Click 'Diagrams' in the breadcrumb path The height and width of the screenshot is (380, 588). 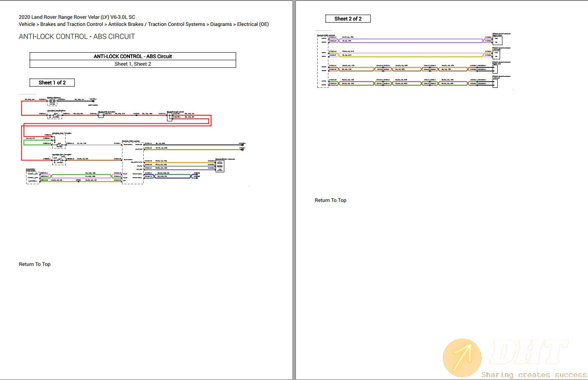(x=221, y=24)
